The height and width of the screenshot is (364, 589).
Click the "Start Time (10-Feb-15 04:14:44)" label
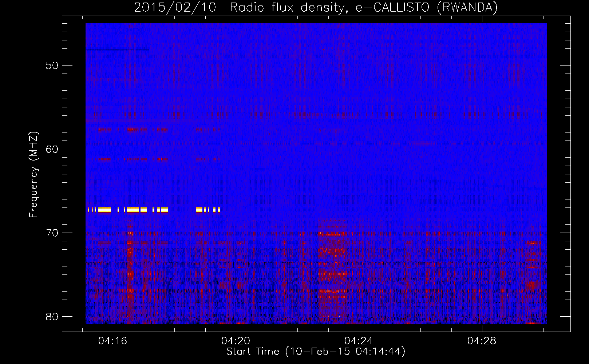point(316,352)
